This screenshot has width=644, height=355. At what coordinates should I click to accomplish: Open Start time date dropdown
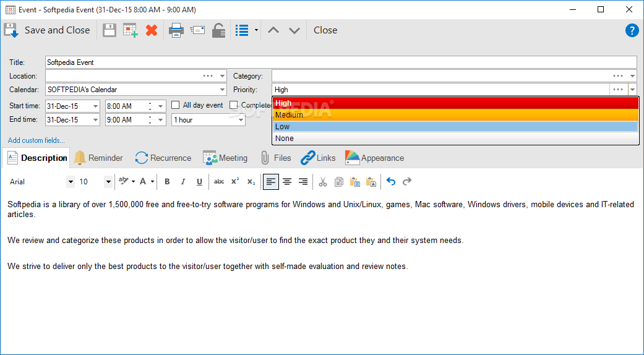(x=95, y=106)
